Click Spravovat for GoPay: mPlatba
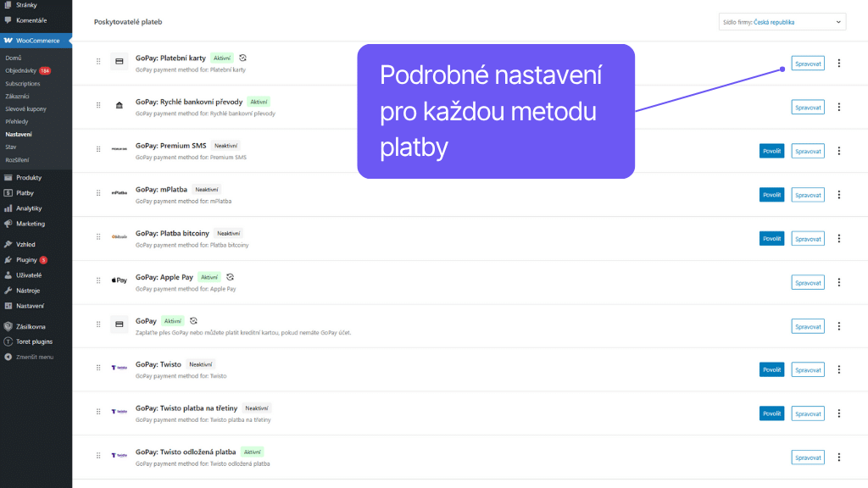Screen dimensions: 868x488 click(807, 194)
